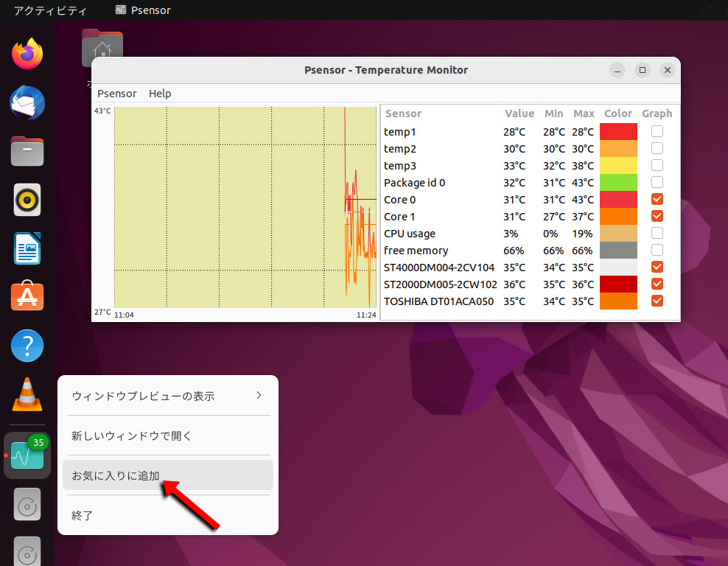Choose 終了 from the context menu
This screenshot has height=566, width=728.
[167, 515]
